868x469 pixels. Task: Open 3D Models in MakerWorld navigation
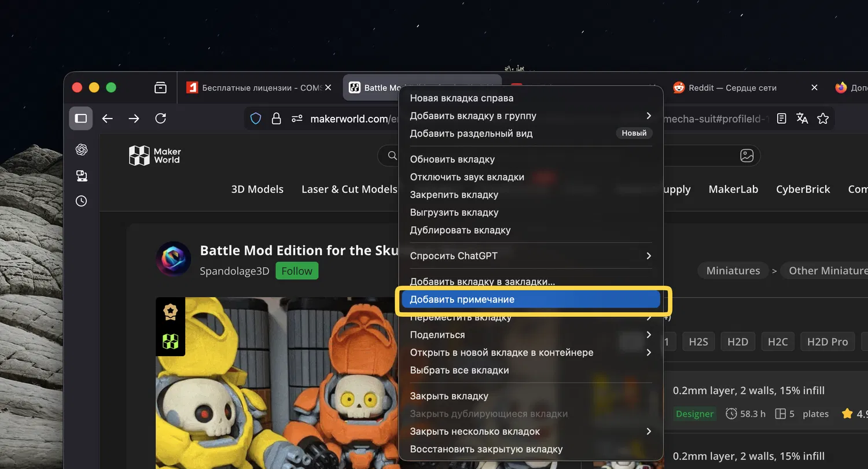pos(258,189)
